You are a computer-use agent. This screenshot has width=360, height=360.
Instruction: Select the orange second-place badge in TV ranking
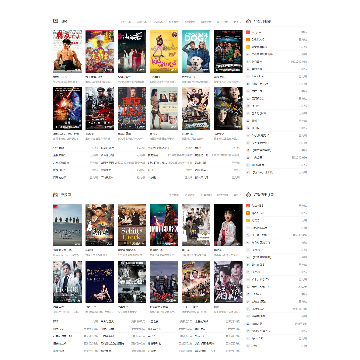tap(248, 213)
